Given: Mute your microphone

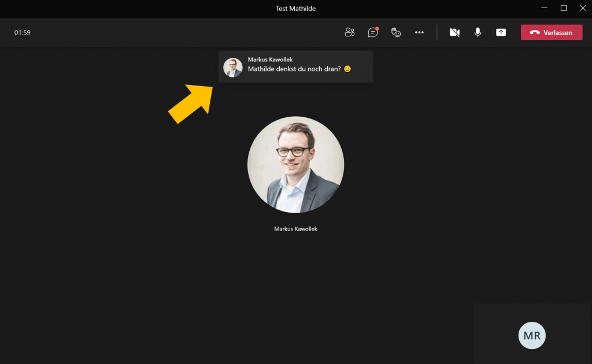Looking at the screenshot, I should pos(478,32).
